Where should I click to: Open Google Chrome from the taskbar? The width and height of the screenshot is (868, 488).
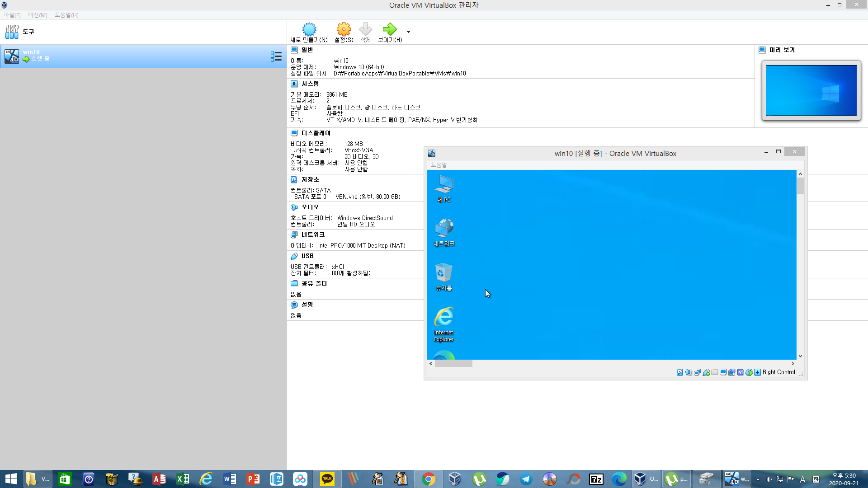[428, 479]
